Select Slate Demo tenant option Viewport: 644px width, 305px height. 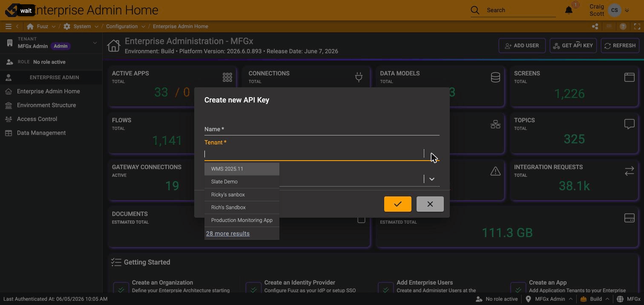(242, 182)
